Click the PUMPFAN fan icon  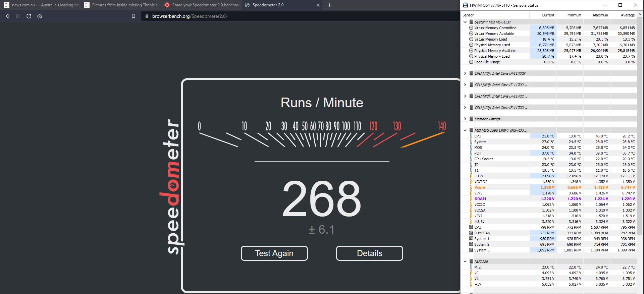471,233
